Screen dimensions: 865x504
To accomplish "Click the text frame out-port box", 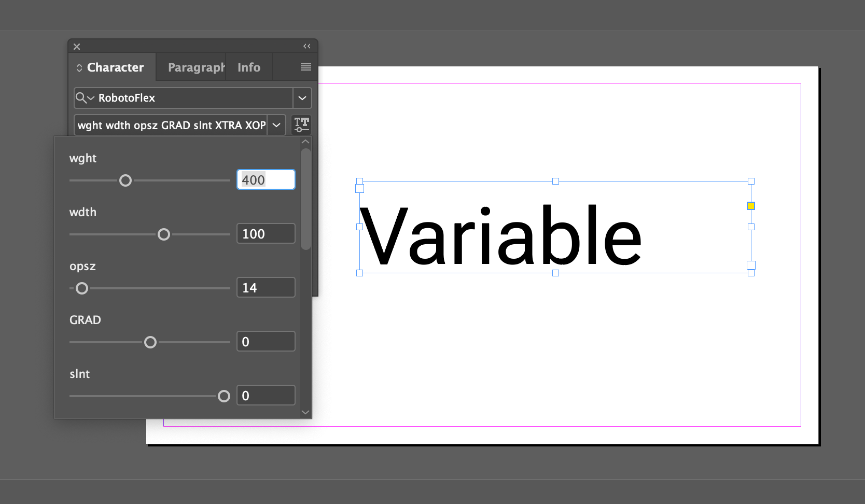I will [751, 265].
